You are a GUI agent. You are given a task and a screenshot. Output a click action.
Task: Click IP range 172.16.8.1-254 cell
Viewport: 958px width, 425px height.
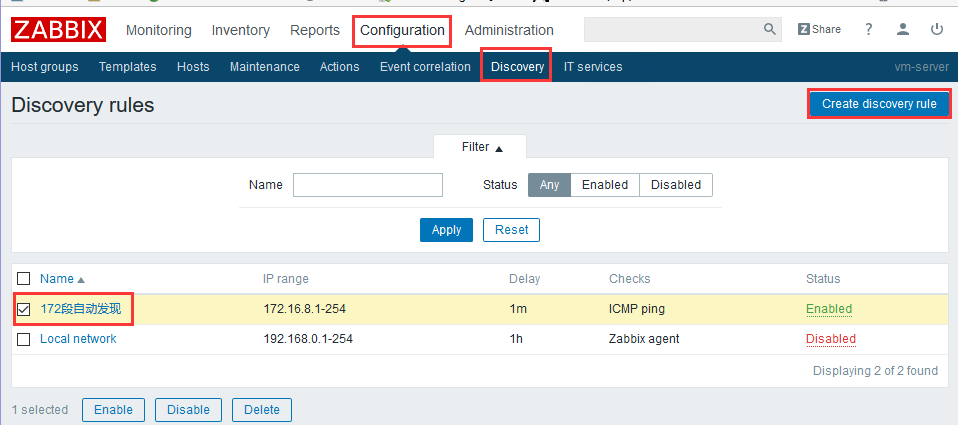305,309
